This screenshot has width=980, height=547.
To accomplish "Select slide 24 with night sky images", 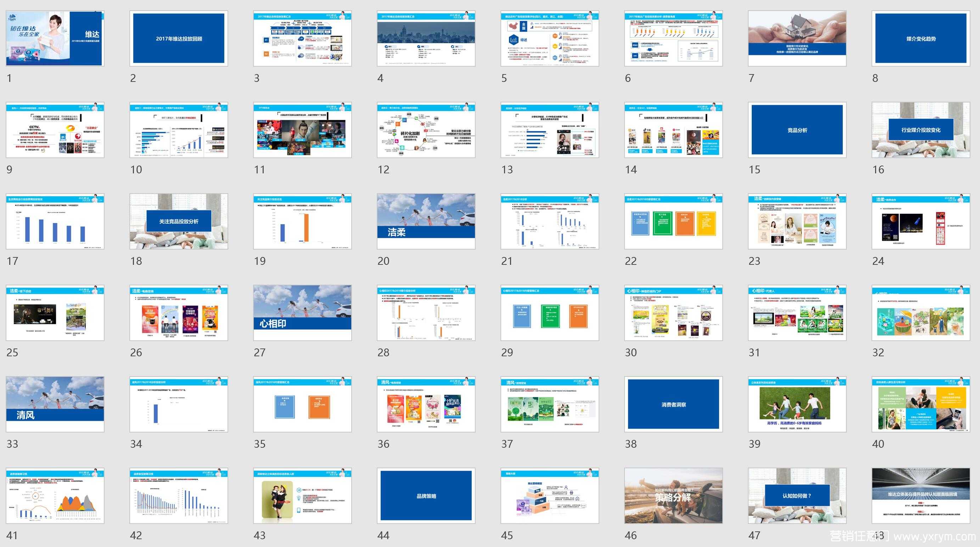I will 921,221.
